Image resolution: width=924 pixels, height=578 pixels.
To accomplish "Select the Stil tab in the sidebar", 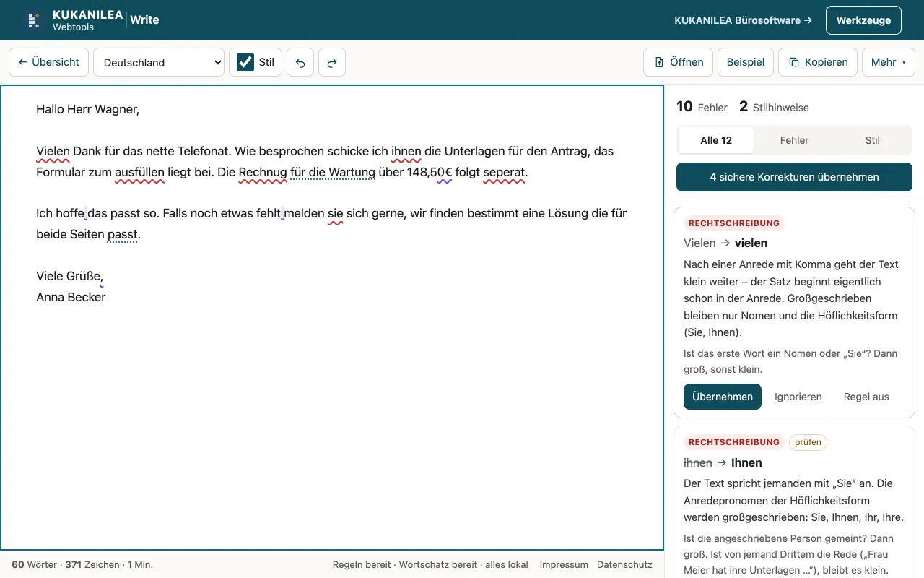I will coord(872,140).
